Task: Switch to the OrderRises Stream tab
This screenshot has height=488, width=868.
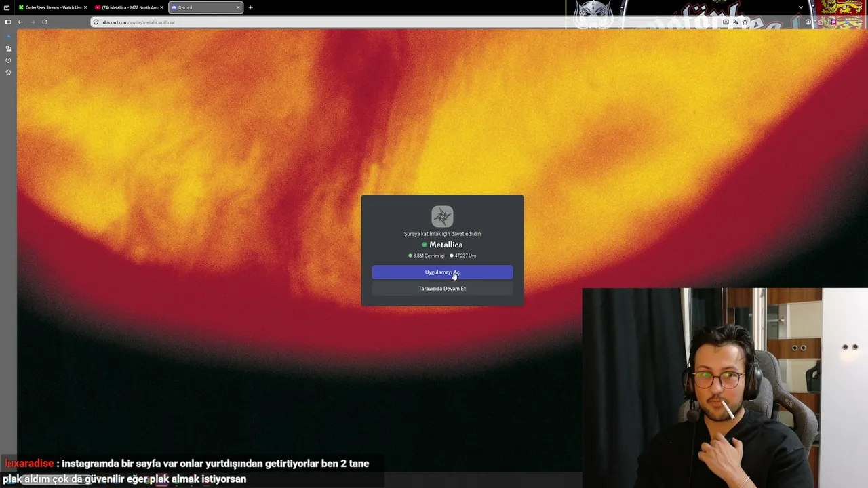Action: (x=53, y=7)
